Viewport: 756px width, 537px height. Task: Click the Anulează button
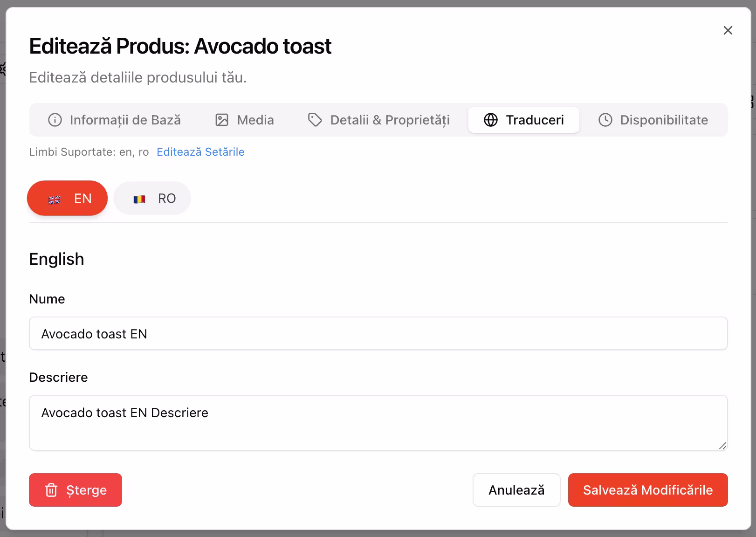coord(516,490)
